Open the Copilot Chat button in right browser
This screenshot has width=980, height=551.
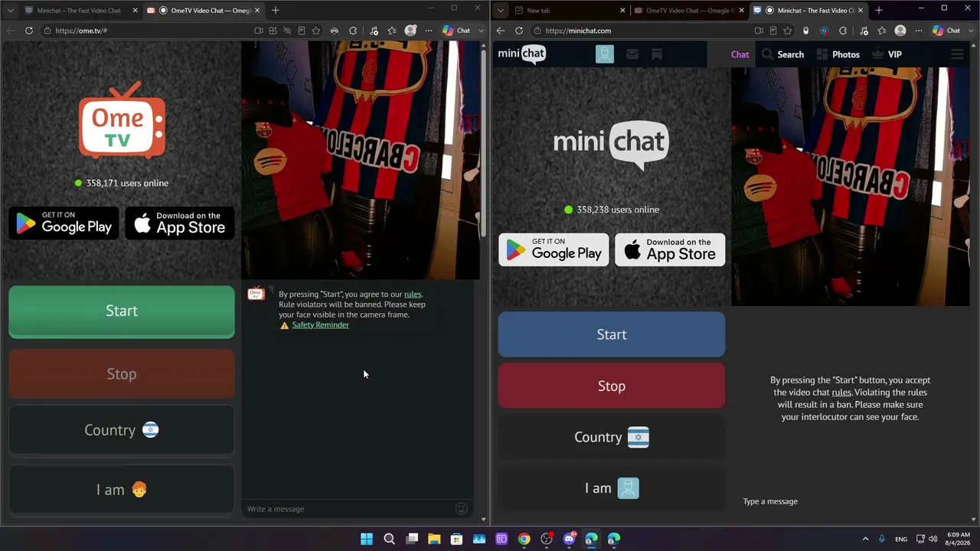click(x=947, y=31)
